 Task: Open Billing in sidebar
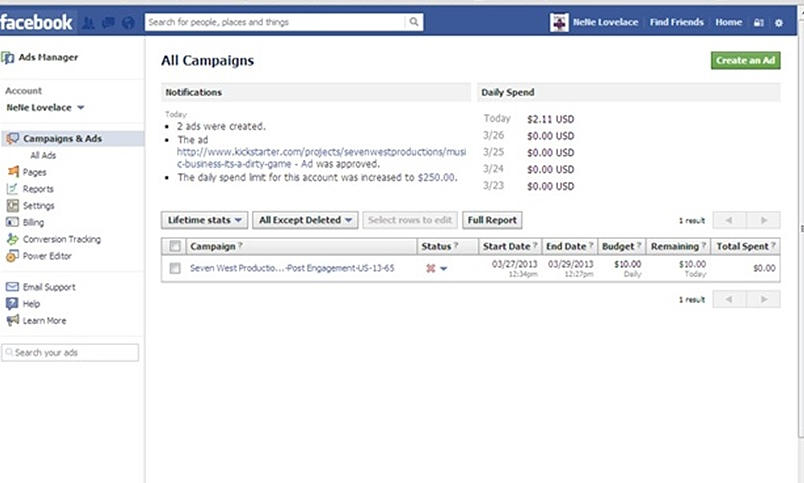(x=33, y=223)
